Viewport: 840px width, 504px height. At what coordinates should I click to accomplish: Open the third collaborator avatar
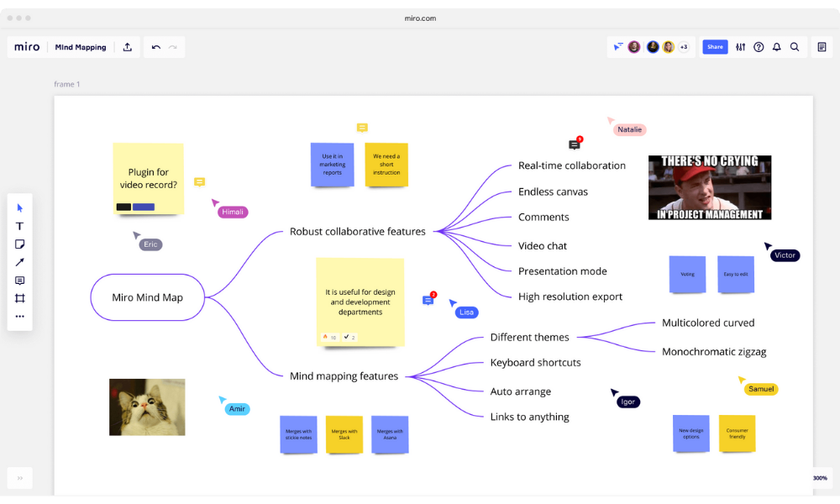(668, 47)
